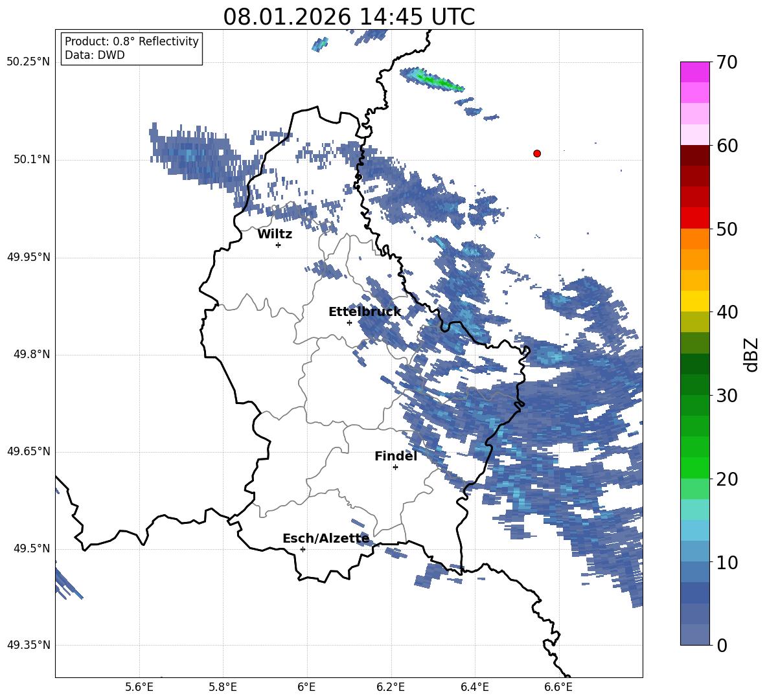Image resolution: width=767 pixels, height=700 pixels.
Task: Click colorbar tick label '40'
Action: click(x=727, y=312)
